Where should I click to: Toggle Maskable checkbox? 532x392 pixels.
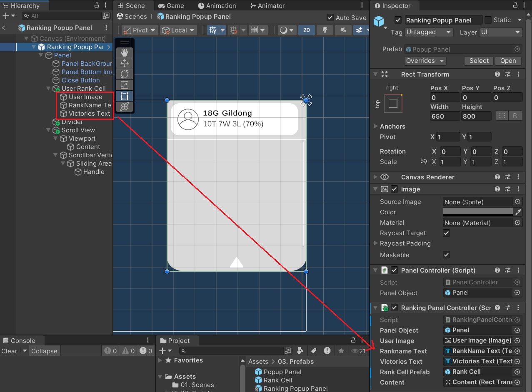pyautogui.click(x=447, y=255)
